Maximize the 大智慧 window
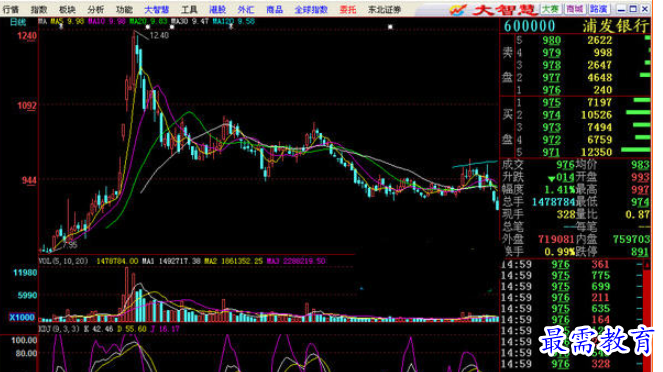Image resolution: width=663 pixels, height=372 pixels. coord(633,9)
